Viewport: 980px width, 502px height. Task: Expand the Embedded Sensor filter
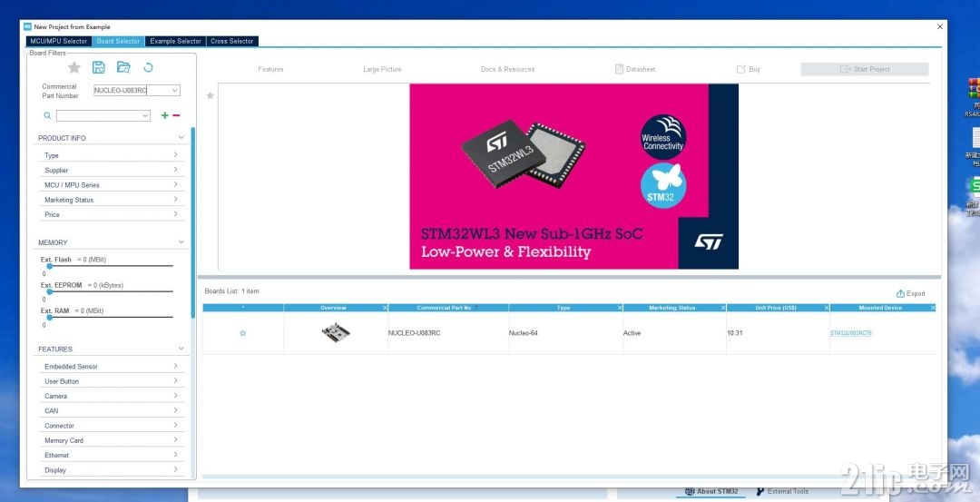112,367
